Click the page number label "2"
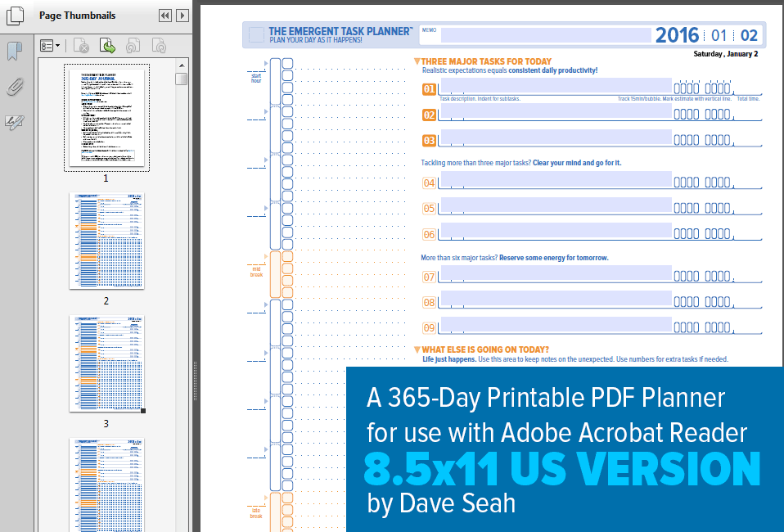This screenshot has width=784, height=532. (x=106, y=301)
